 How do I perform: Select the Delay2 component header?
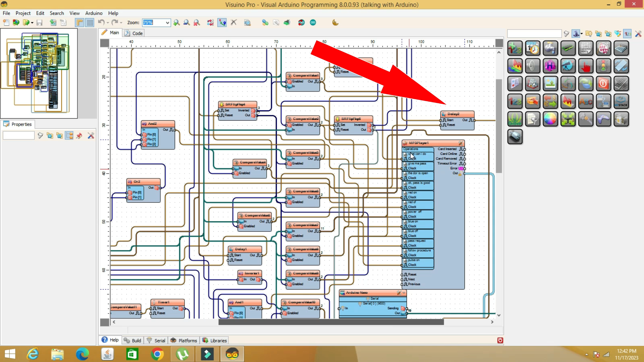coord(457,114)
